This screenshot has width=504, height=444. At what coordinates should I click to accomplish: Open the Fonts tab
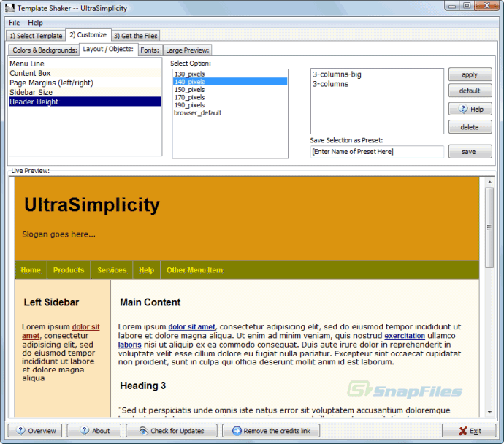150,50
